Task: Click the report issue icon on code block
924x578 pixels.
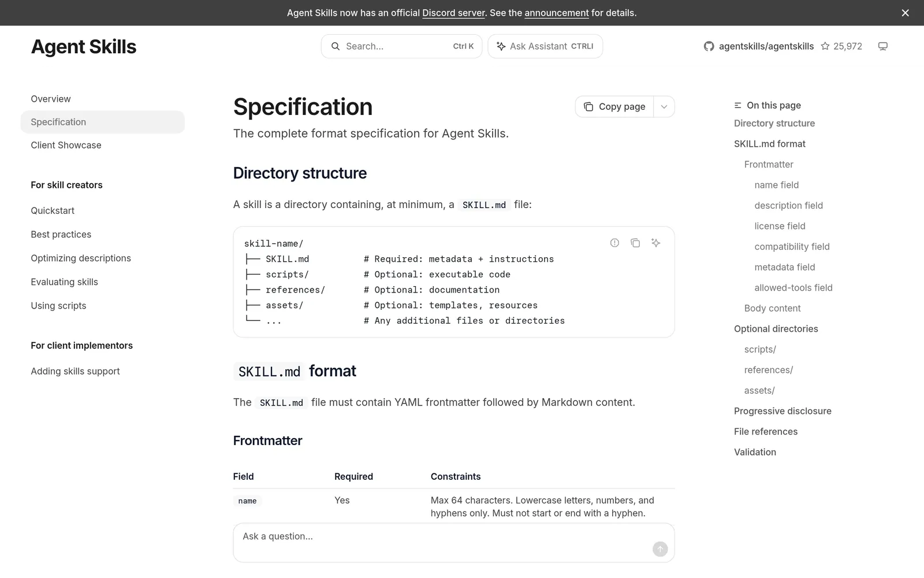Action: 614,243
